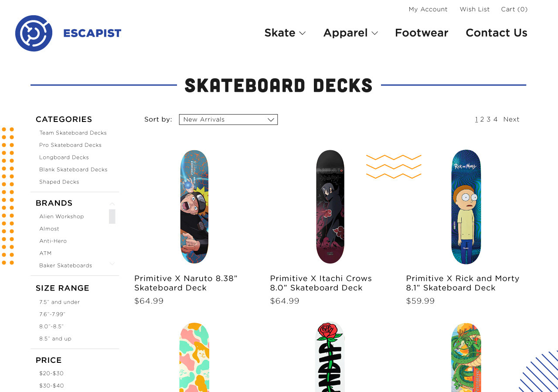This screenshot has height=392, width=558.
Task: Filter by Longboard Decks category
Action: (64, 157)
